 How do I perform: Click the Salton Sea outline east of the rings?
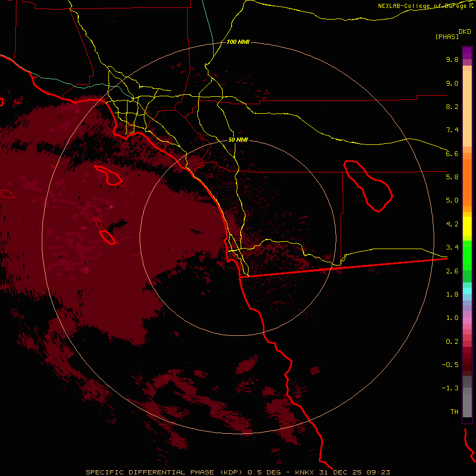tap(368, 186)
